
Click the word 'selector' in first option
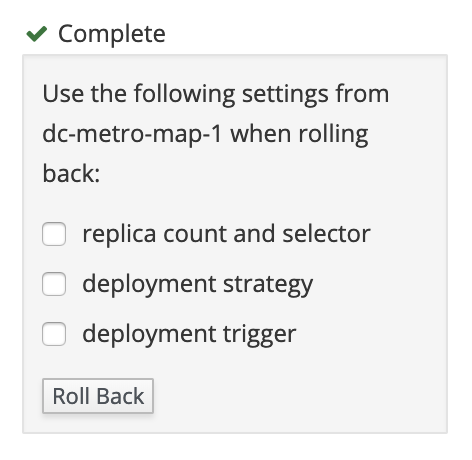point(326,234)
